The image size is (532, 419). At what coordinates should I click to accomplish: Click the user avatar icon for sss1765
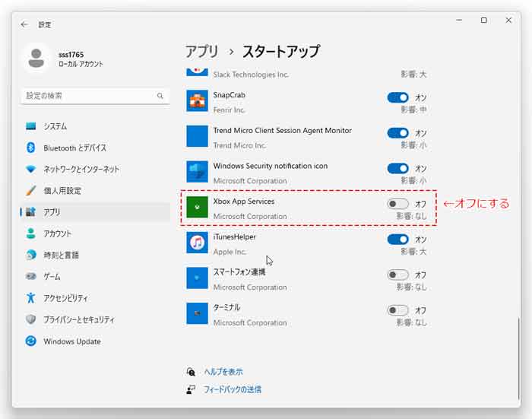(36, 58)
